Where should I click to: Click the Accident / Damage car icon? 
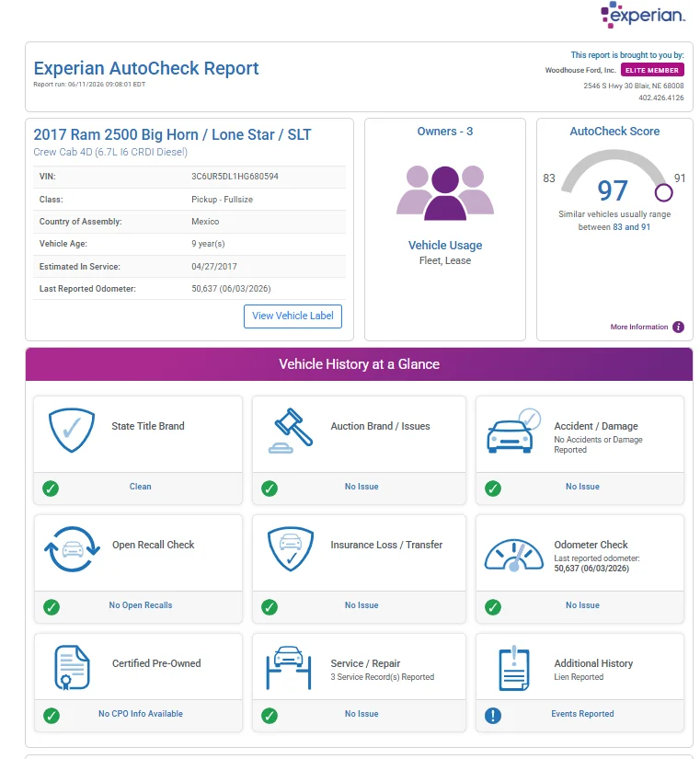(513, 431)
